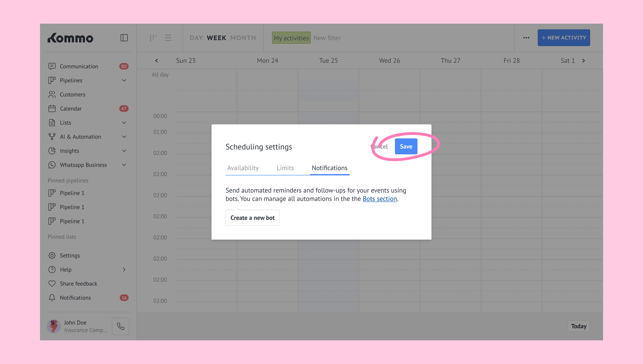Expand Pipelines submenu chevron
The image size is (643, 364).
tap(124, 81)
